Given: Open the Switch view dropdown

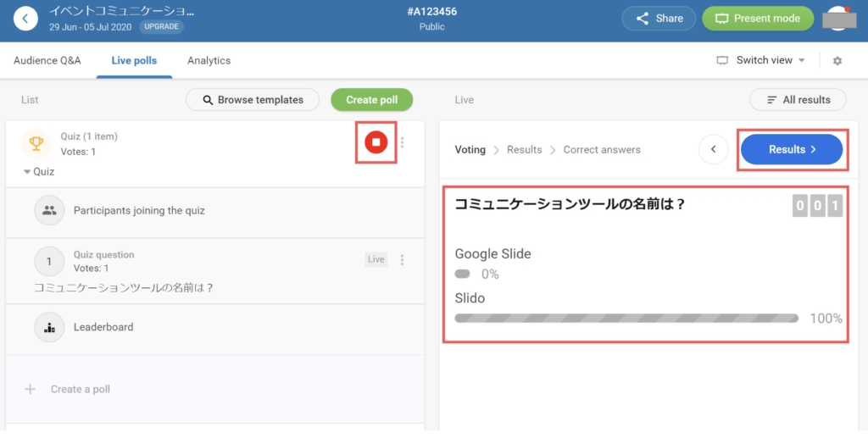Looking at the screenshot, I should click(761, 60).
